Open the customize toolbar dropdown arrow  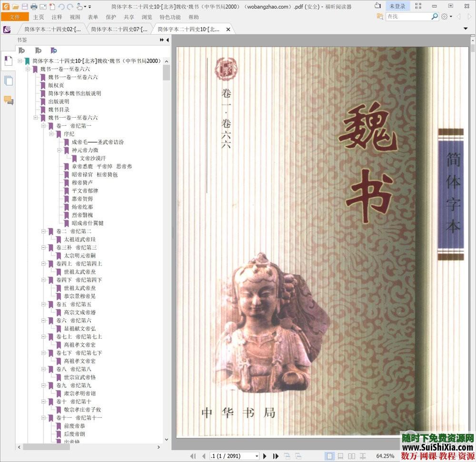pos(89,6)
